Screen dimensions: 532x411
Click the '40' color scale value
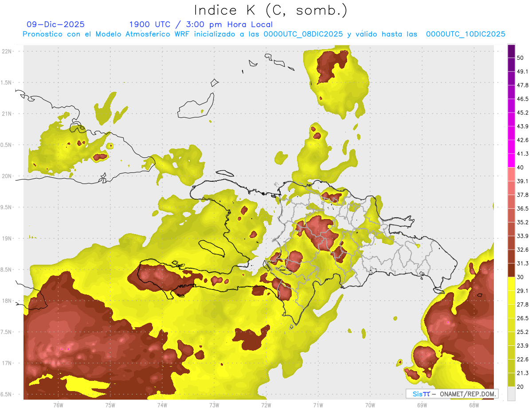[x=520, y=168]
